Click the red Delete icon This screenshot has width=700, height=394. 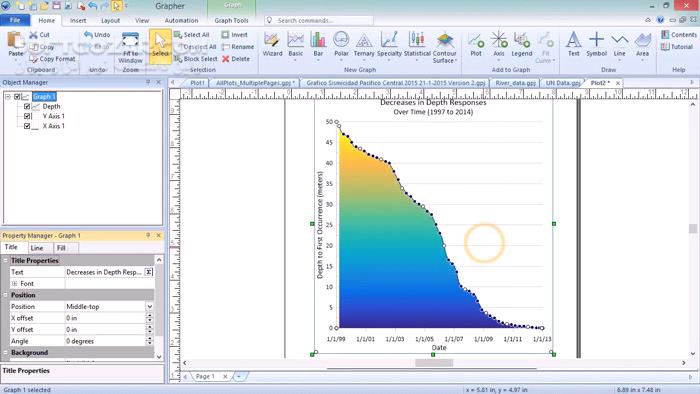tap(225, 58)
